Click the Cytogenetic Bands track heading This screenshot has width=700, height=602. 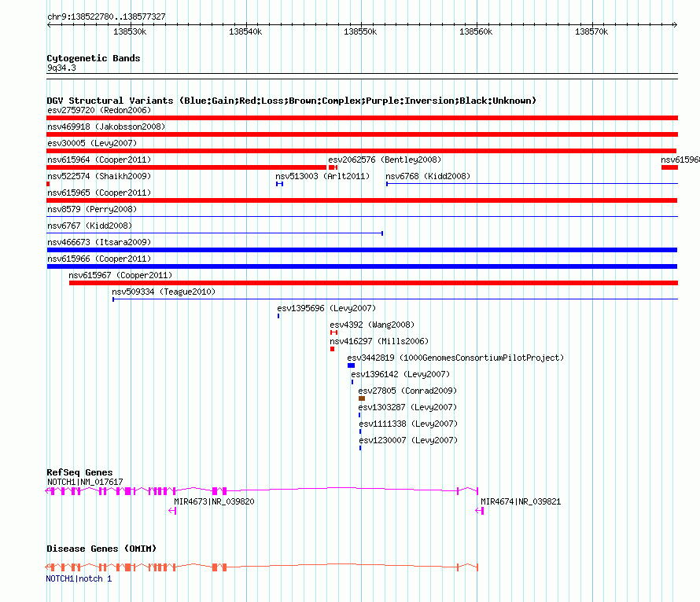click(94, 58)
